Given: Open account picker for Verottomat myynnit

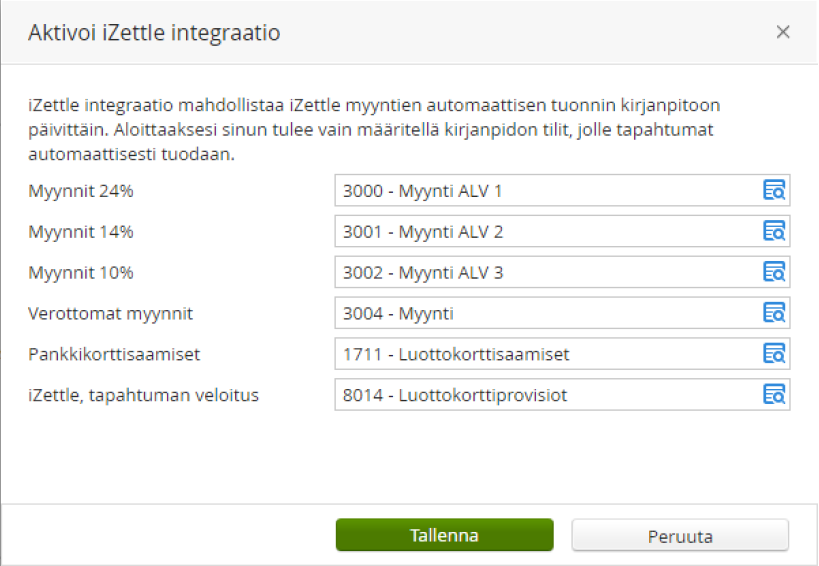Looking at the screenshot, I should click(x=774, y=313).
